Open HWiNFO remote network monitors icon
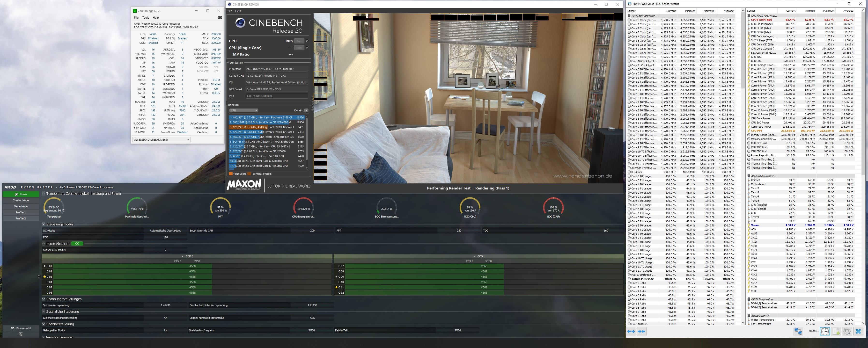Screen dimensions: 868x348 (x=798, y=331)
